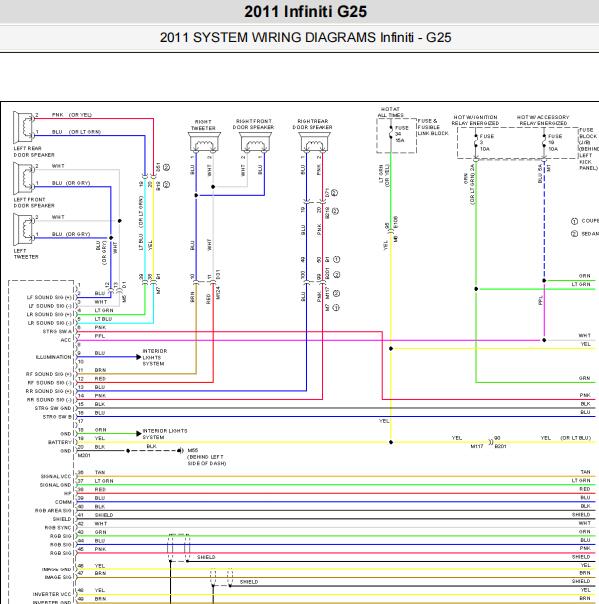599x604 pixels.
Task: Click the "LEFT REAR DOOR SPEAKER" label
Action: [34, 151]
